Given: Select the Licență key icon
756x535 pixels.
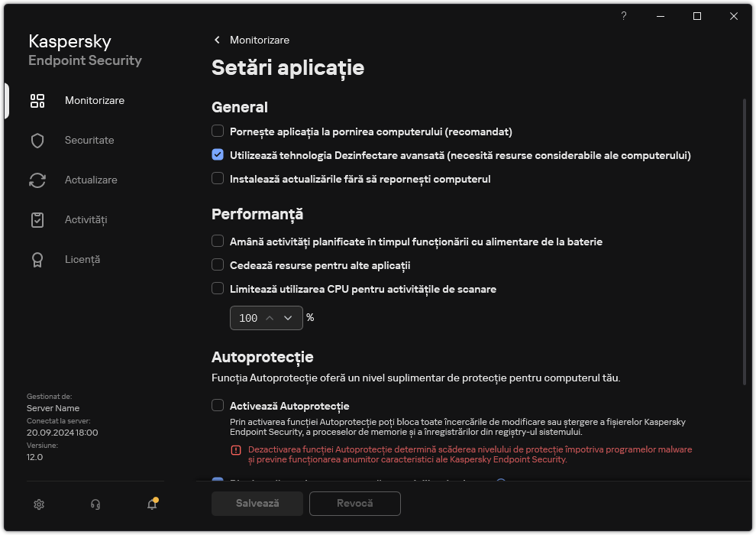Looking at the screenshot, I should click(37, 259).
